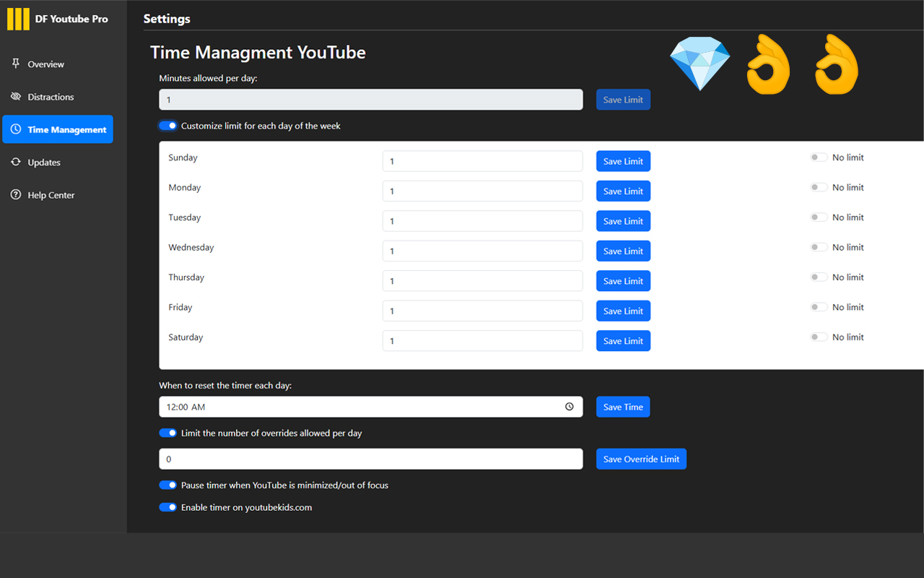
Task: Click the Thursday minutes input field
Action: pyautogui.click(x=482, y=281)
